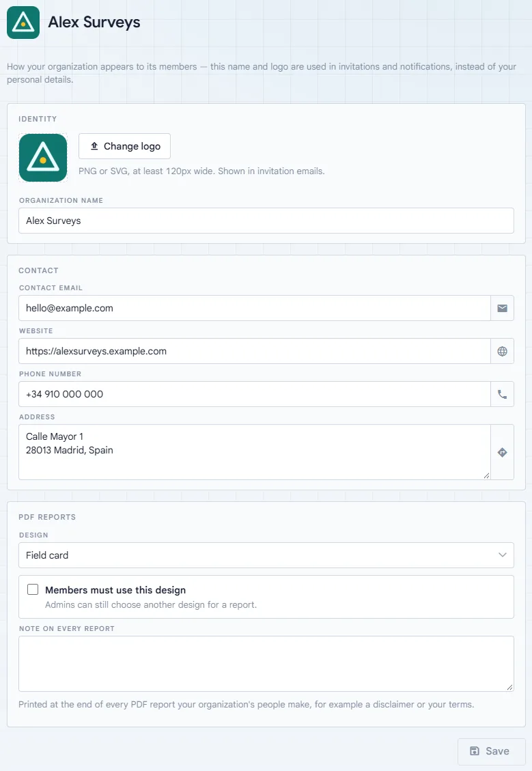Click the NOTE ON EVERY REPORT label

(x=67, y=629)
